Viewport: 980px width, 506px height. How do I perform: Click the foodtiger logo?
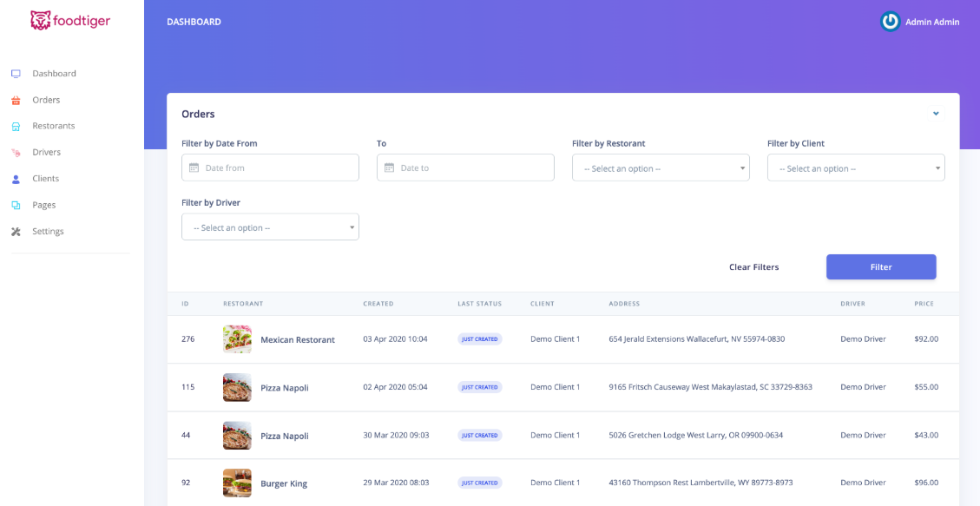pos(70,21)
